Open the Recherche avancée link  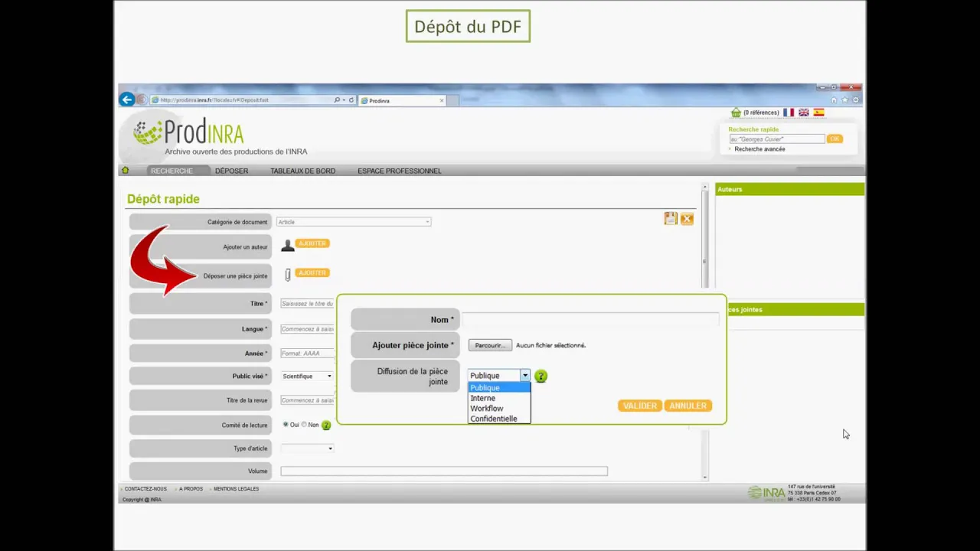(759, 149)
